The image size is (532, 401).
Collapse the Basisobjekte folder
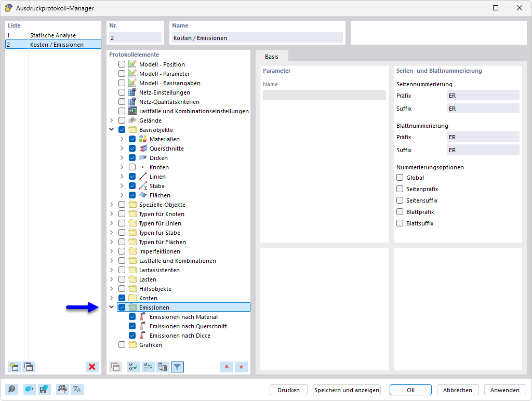[x=111, y=129]
